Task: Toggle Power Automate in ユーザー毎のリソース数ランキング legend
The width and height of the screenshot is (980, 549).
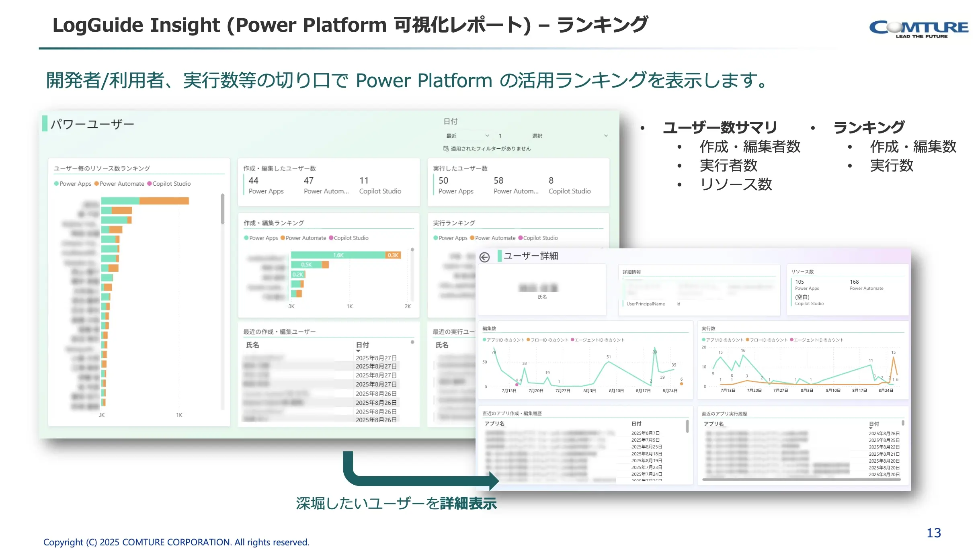Action: point(121,184)
